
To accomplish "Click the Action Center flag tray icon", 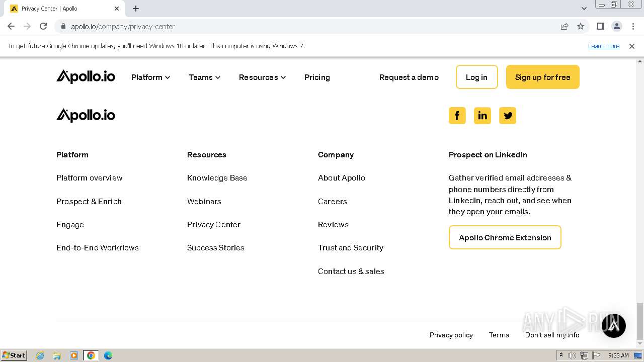I will pos(596,355).
